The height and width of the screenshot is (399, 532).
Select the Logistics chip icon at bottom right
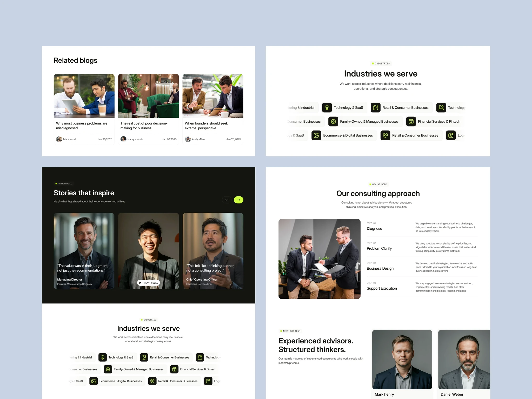click(x=451, y=135)
